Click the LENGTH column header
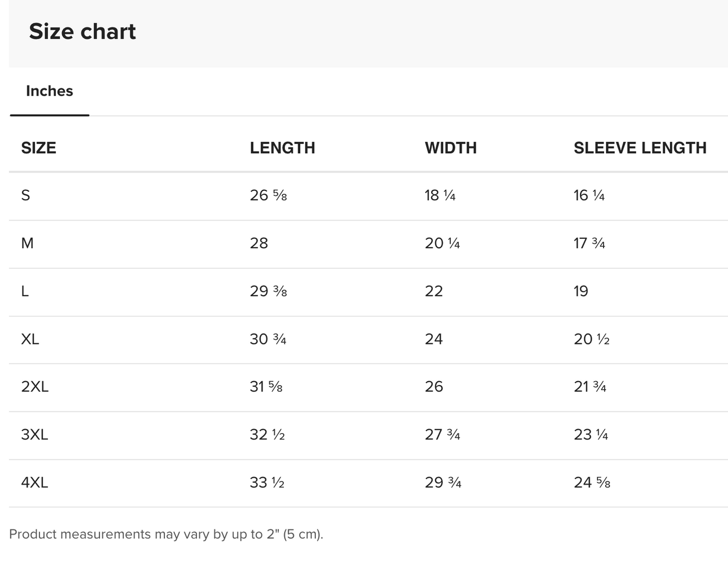This screenshot has width=728, height=564. pyautogui.click(x=282, y=148)
